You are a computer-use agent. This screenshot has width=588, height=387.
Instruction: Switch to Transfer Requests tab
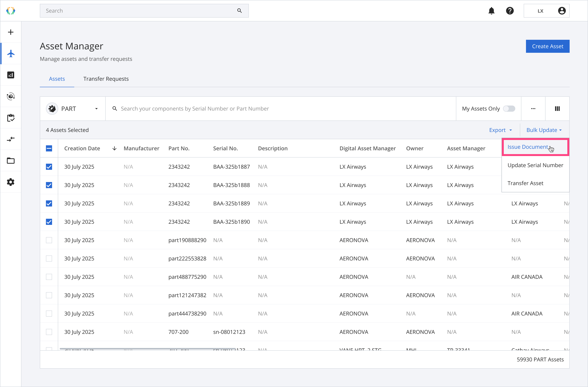tap(106, 79)
